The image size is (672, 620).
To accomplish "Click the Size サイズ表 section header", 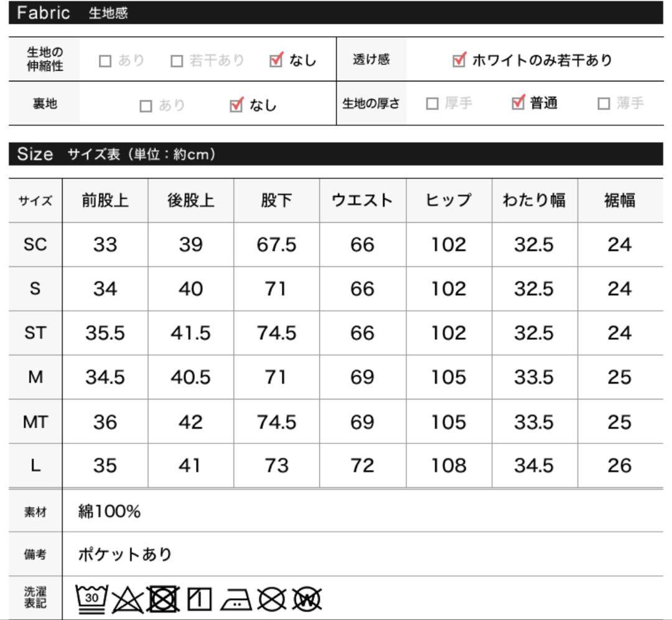I will pyautogui.click(x=335, y=154).
